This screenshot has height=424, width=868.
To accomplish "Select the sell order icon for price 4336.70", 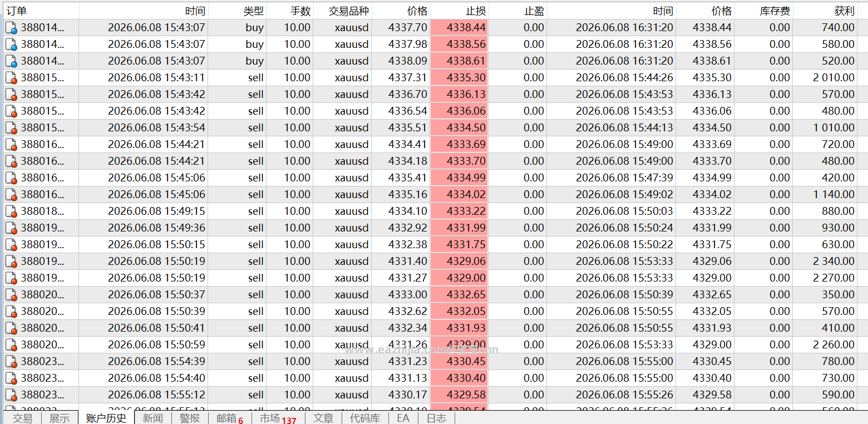I will pyautogui.click(x=11, y=94).
